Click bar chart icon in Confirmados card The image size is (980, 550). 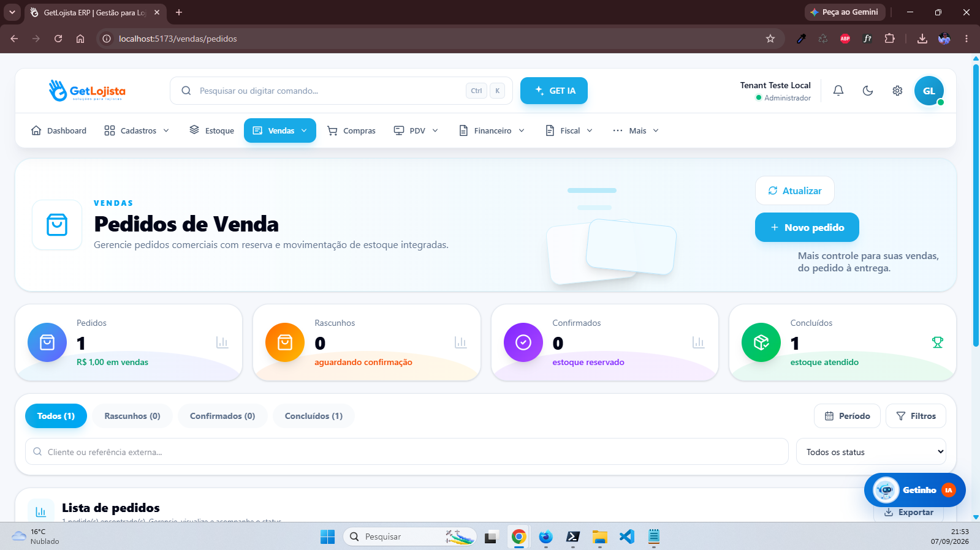[x=699, y=342]
